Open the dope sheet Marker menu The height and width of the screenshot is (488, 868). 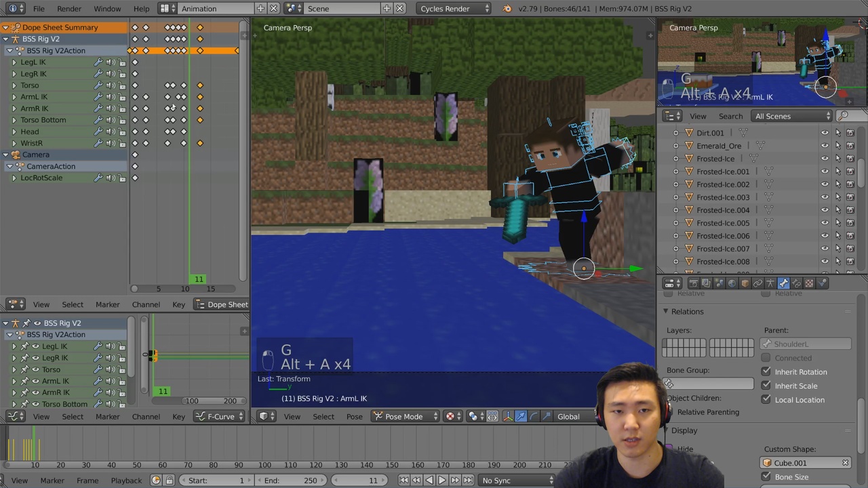(107, 304)
